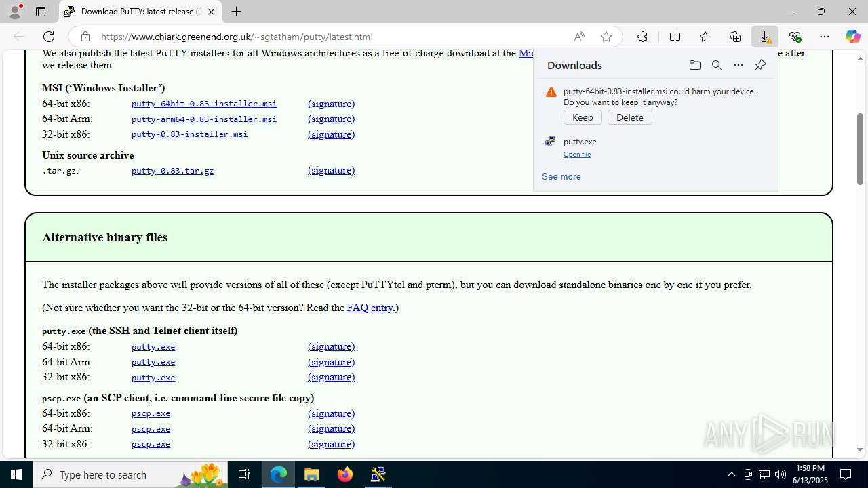Open signature for 64-bit Arm putty.exe

pos(332,362)
